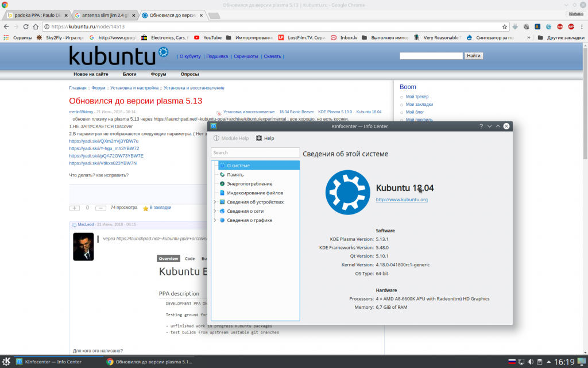588x368 pixels.
Task: Click the address bar URL field
Action: tap(276, 26)
